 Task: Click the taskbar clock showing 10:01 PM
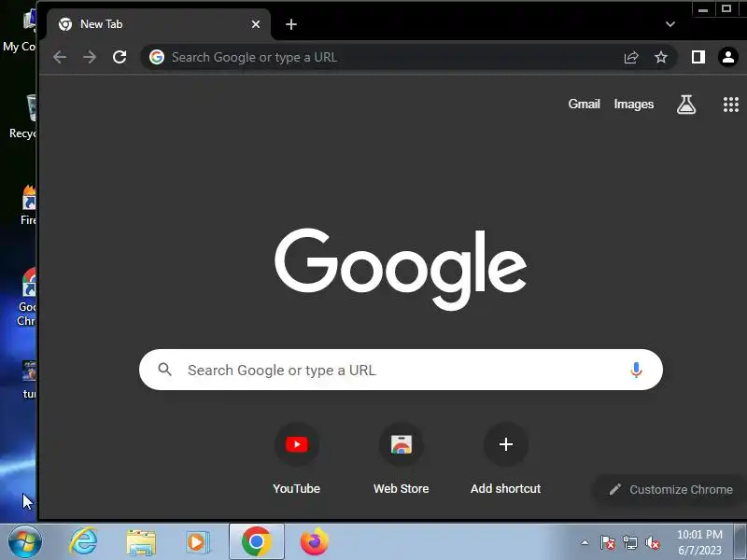click(699, 542)
